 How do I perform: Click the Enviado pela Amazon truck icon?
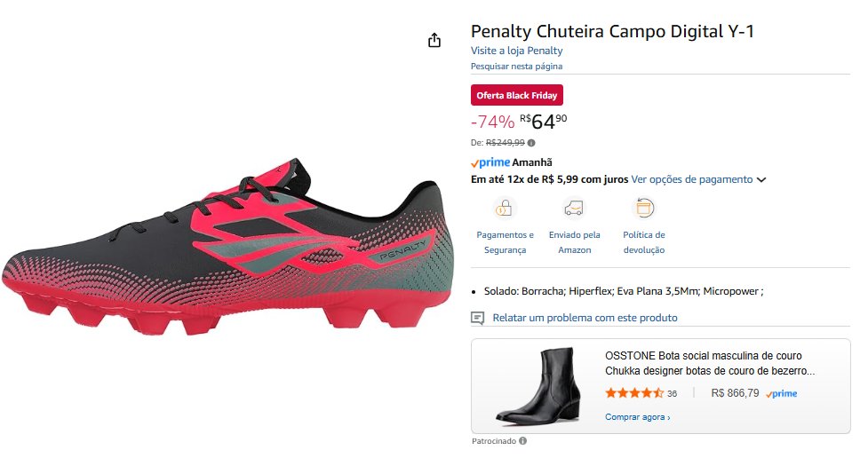tap(574, 209)
